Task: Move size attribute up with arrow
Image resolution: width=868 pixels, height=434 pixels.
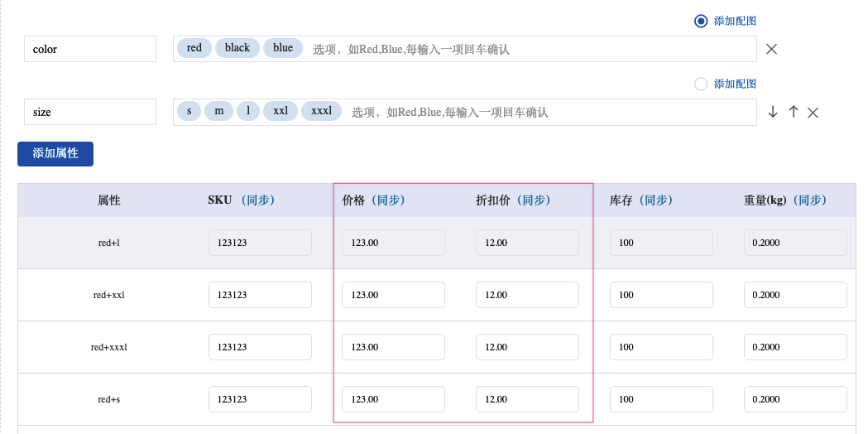Action: click(794, 112)
